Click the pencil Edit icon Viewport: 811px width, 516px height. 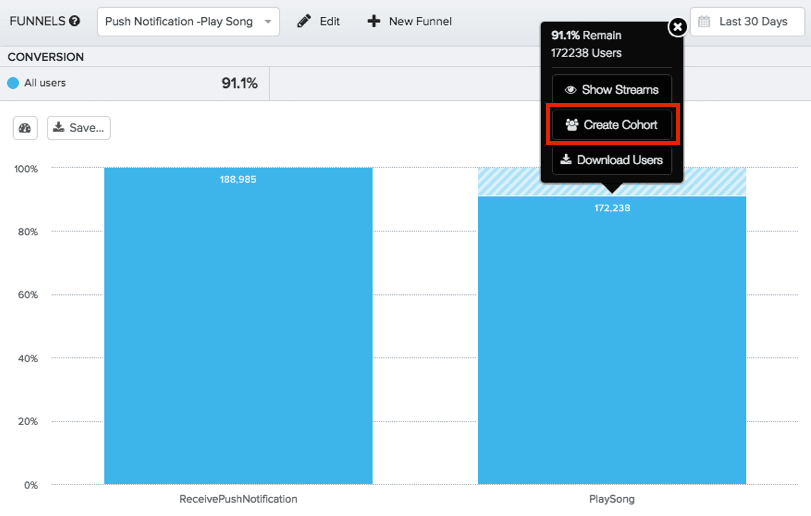tap(304, 21)
